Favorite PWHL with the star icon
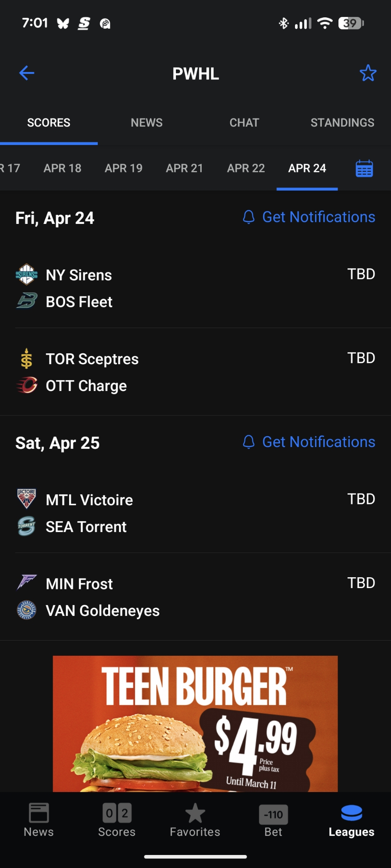 [368, 73]
